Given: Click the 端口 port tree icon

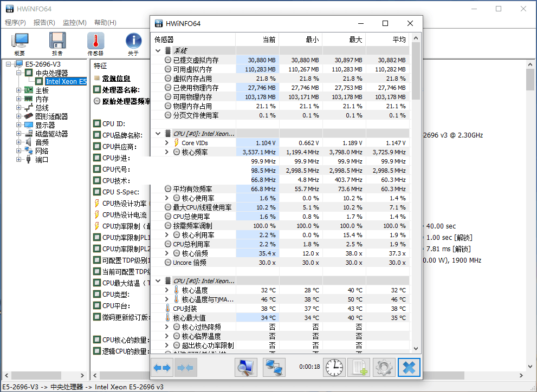Looking at the screenshot, I should click(x=28, y=160).
